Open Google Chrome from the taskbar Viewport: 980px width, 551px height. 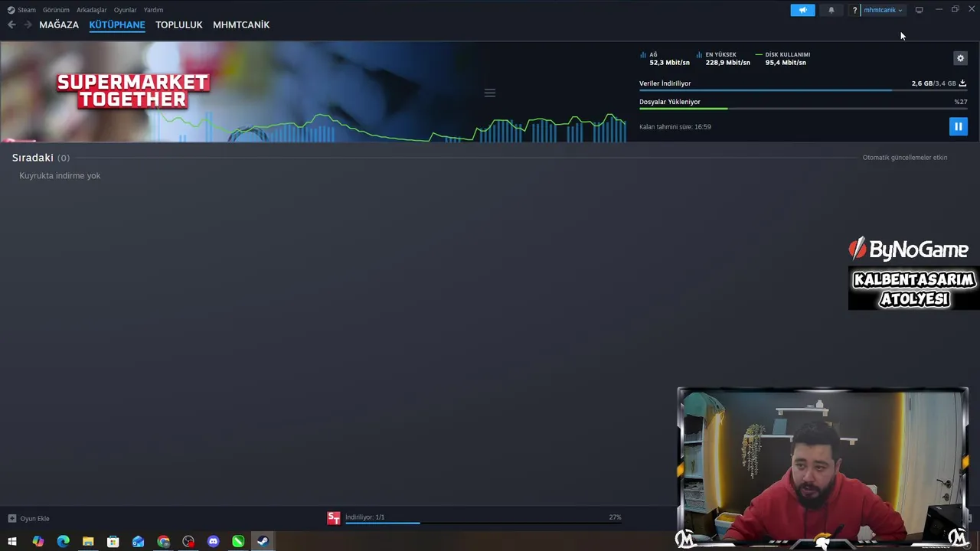point(163,542)
